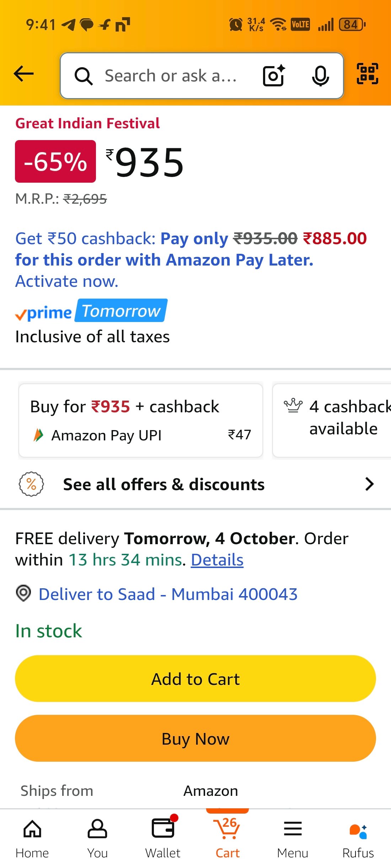Tap Activate now for Amazon Pay Later
Image resolution: width=391 pixels, height=868 pixels.
point(66,281)
